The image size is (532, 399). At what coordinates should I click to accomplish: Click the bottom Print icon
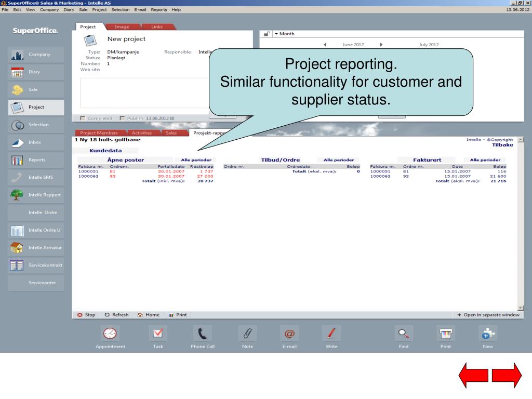click(x=445, y=334)
